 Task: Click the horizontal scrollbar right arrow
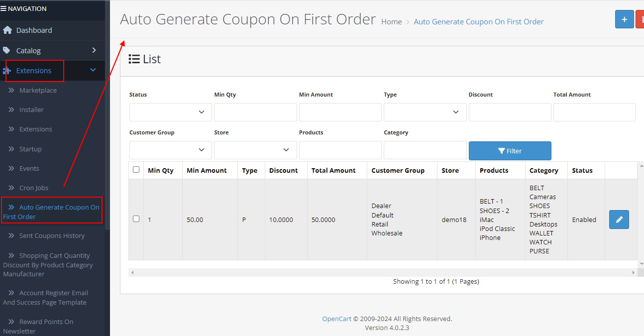[634, 273]
